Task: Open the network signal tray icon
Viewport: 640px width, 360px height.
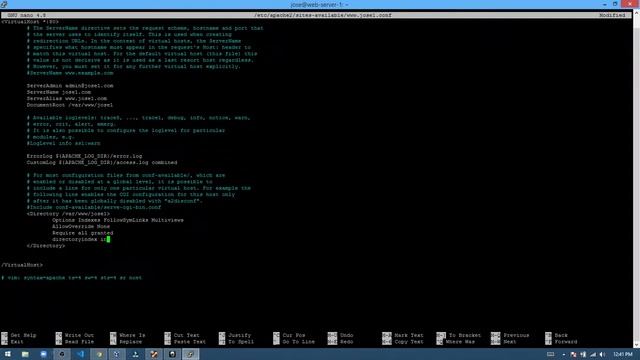Action: [593, 354]
